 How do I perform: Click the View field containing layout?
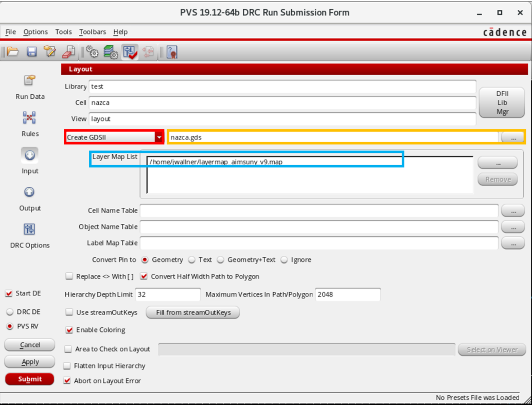(x=282, y=119)
